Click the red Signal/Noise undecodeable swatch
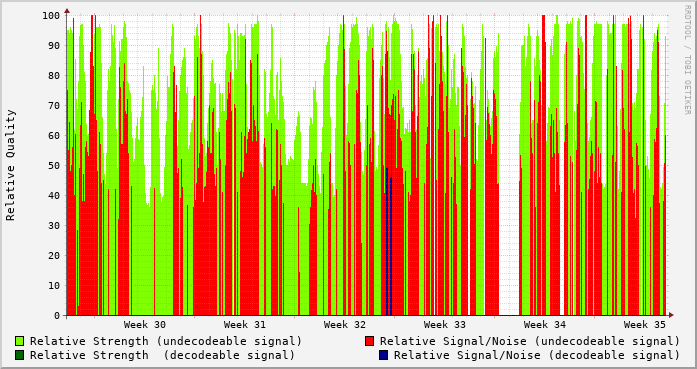The image size is (697, 369). click(369, 341)
